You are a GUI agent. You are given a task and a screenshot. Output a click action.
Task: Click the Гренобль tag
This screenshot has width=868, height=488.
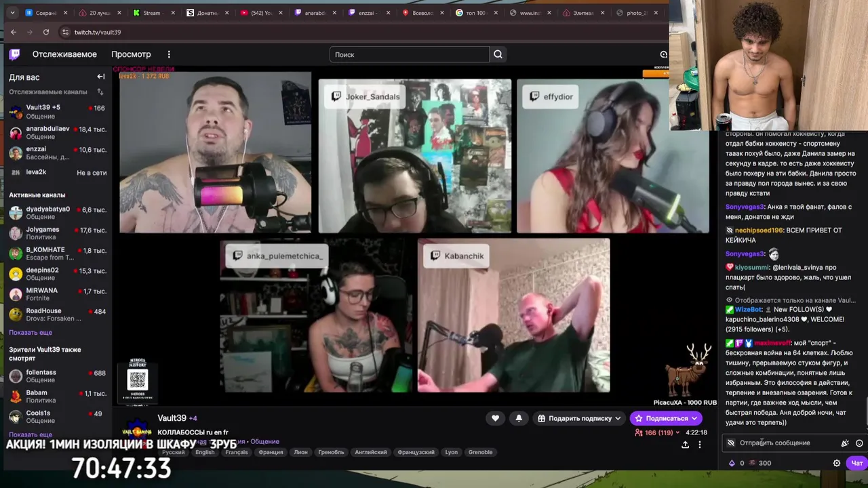coord(331,452)
